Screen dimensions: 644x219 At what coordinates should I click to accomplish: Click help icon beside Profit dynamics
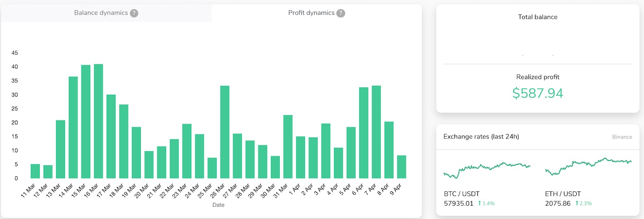340,13
